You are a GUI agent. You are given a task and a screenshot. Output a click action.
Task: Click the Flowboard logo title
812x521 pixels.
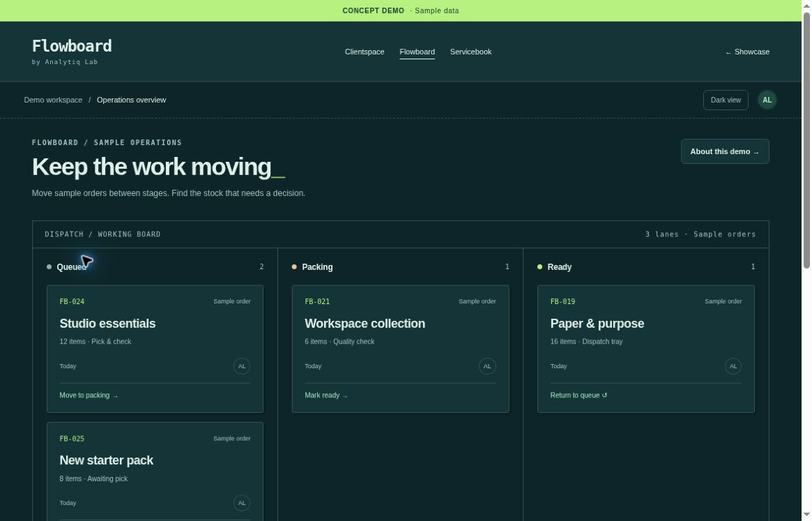(72, 46)
